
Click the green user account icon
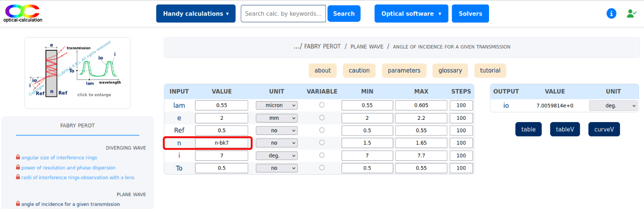pyautogui.click(x=631, y=13)
